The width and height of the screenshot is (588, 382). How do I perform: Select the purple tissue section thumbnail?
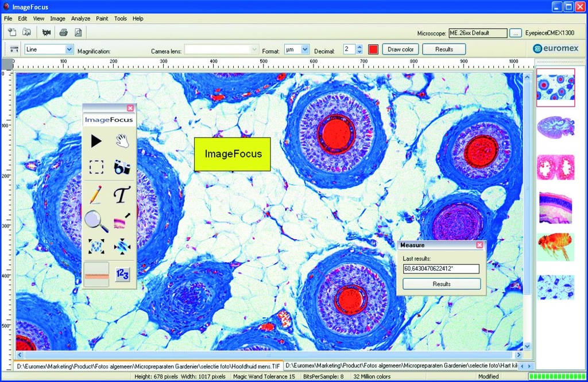555,127
